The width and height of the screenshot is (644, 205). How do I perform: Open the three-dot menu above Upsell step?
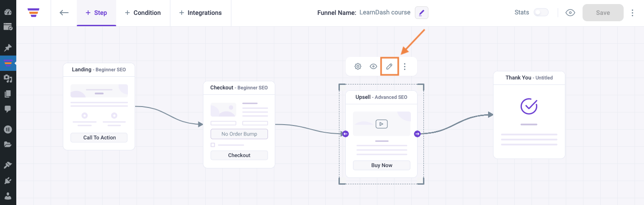pos(405,66)
